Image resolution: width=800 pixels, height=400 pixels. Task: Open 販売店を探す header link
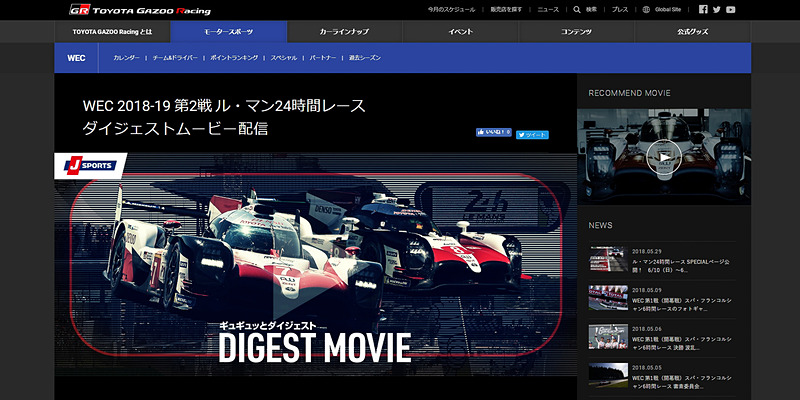point(506,10)
